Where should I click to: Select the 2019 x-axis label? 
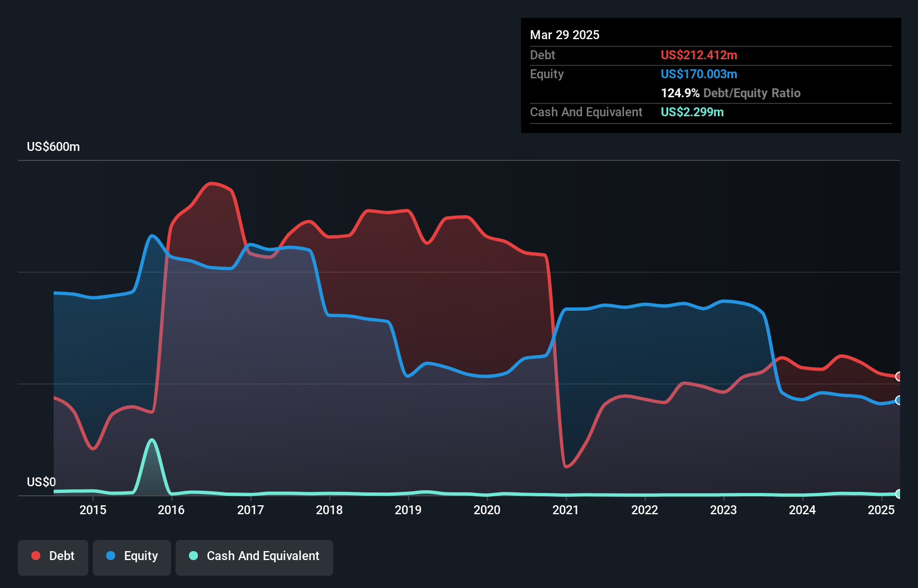coord(408,510)
